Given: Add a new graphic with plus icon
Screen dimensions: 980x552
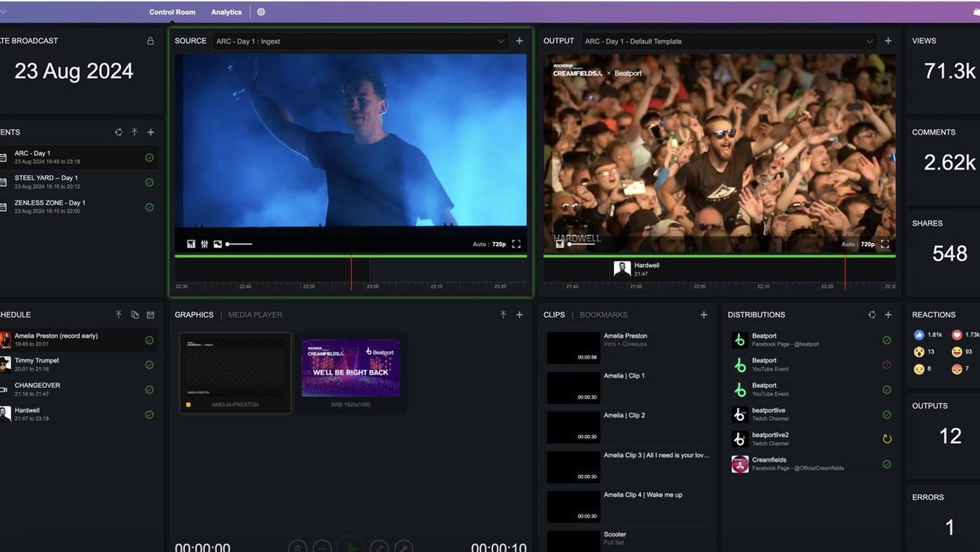Looking at the screenshot, I should click(519, 315).
